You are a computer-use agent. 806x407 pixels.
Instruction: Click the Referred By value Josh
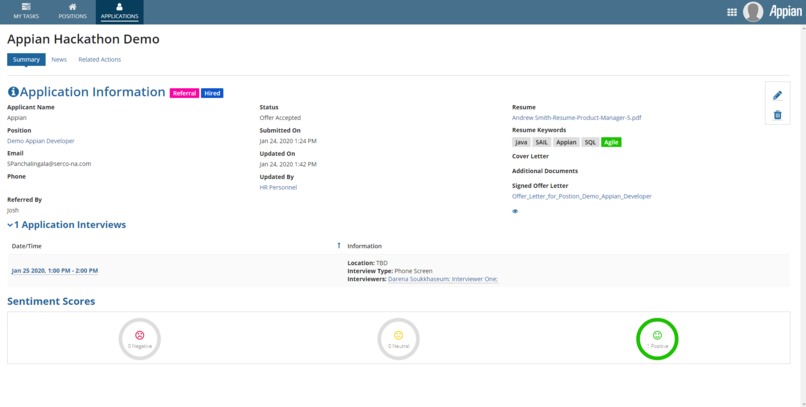click(13, 211)
